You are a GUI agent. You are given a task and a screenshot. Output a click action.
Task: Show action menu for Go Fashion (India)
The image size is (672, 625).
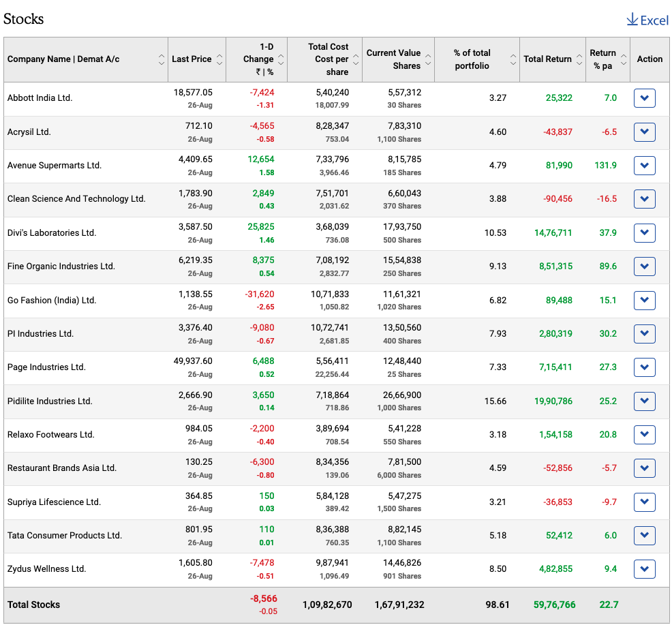(x=644, y=300)
